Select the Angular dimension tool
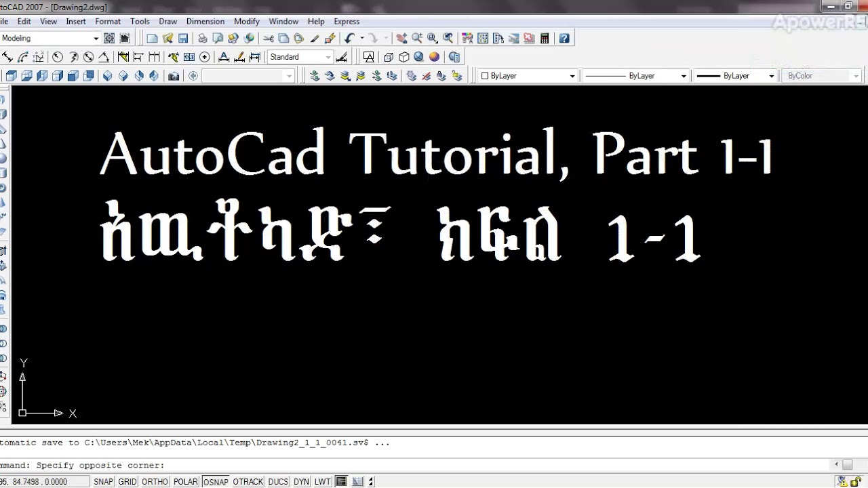The image size is (868, 488). pos(104,57)
